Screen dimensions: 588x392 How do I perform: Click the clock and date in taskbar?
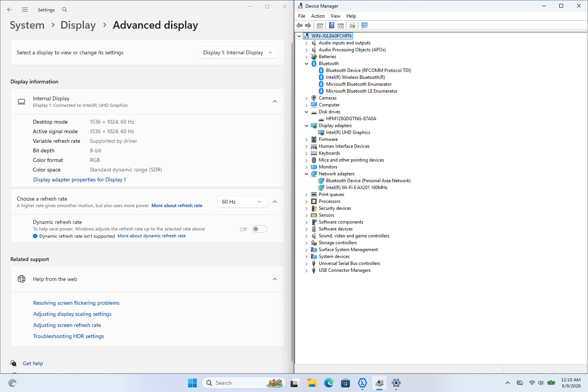point(571,383)
